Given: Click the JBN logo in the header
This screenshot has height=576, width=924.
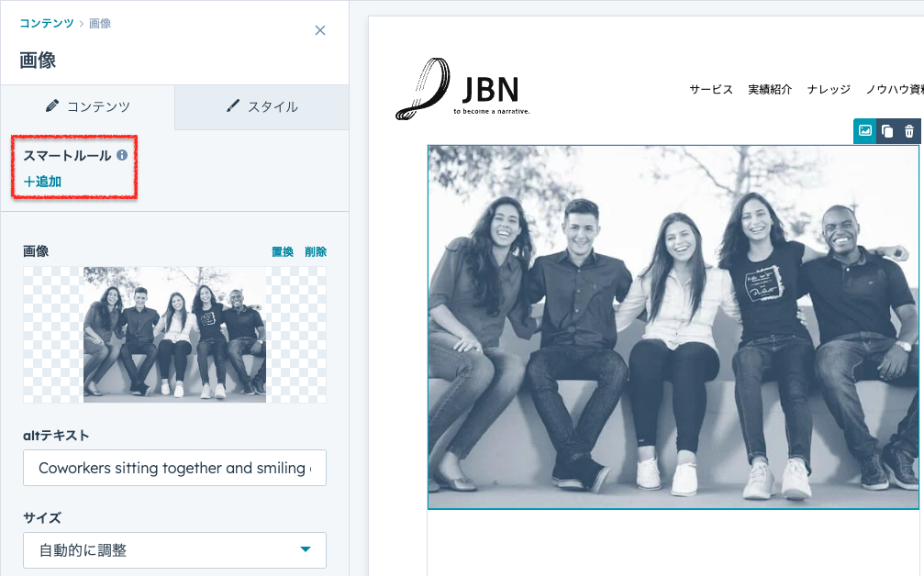Looking at the screenshot, I should [x=463, y=91].
